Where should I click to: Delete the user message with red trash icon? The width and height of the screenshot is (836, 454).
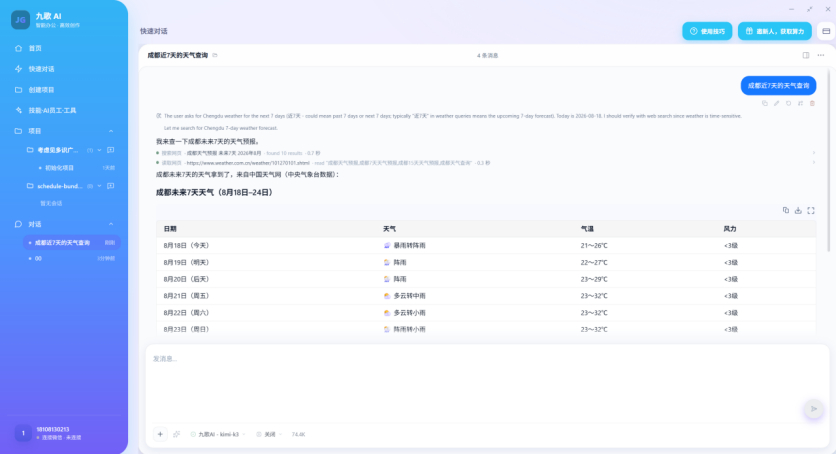(813, 103)
